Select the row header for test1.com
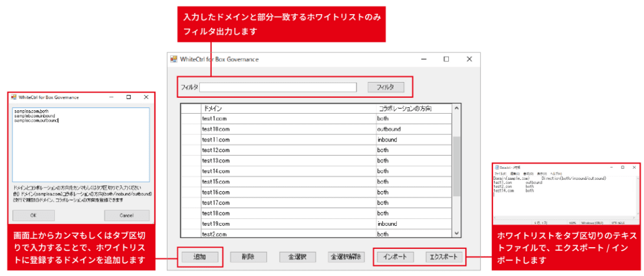The height and width of the screenshot is (276, 644). coord(190,119)
